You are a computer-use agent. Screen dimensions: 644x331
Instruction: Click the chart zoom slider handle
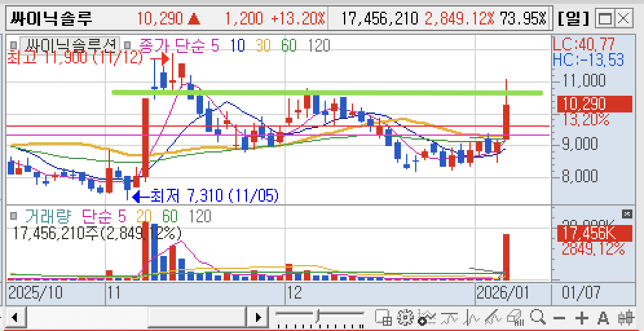point(317,316)
